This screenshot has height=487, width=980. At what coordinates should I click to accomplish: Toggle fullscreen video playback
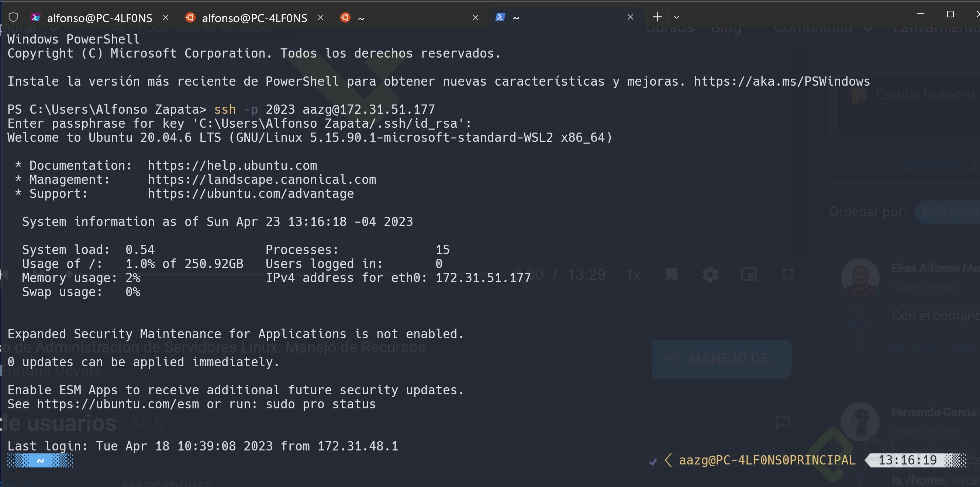[787, 275]
